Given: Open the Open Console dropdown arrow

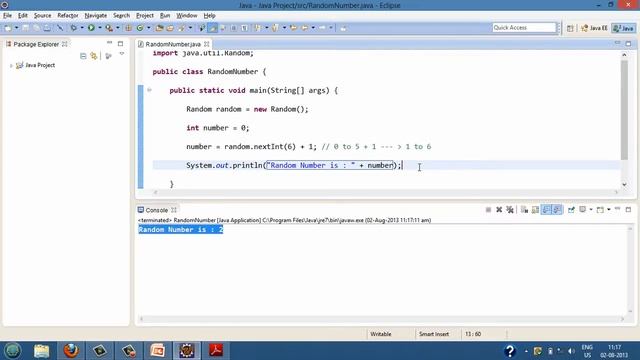Looking at the screenshot, I should coord(609,210).
